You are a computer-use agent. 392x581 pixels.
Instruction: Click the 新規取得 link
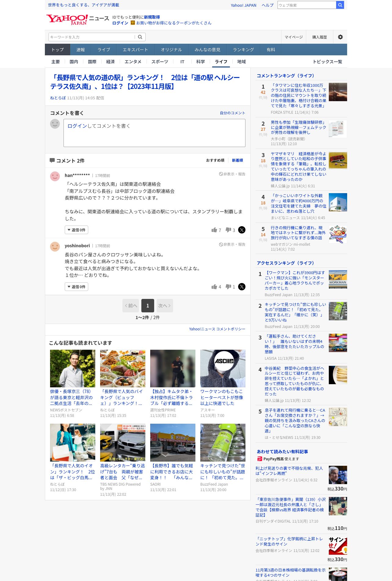click(152, 17)
